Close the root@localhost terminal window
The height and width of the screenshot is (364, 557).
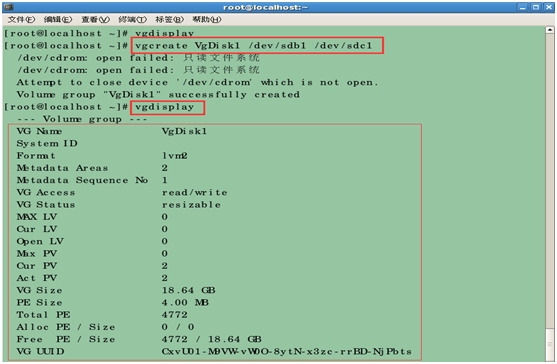point(549,7)
